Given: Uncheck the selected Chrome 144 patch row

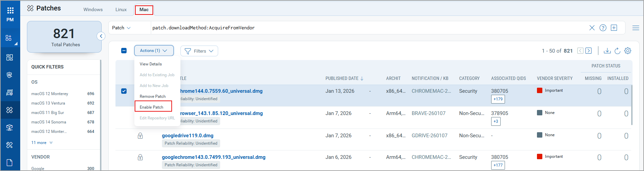Looking at the screenshot, I should 124,91.
